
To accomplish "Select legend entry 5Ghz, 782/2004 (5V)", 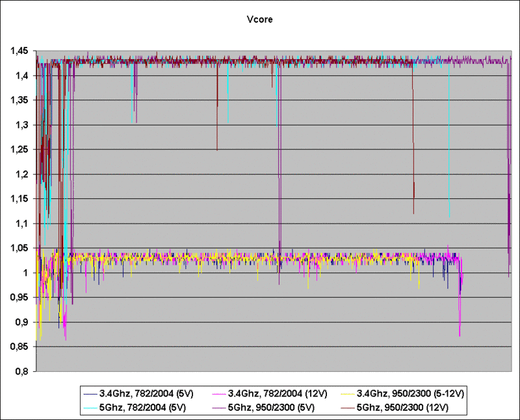I will (x=135, y=408).
